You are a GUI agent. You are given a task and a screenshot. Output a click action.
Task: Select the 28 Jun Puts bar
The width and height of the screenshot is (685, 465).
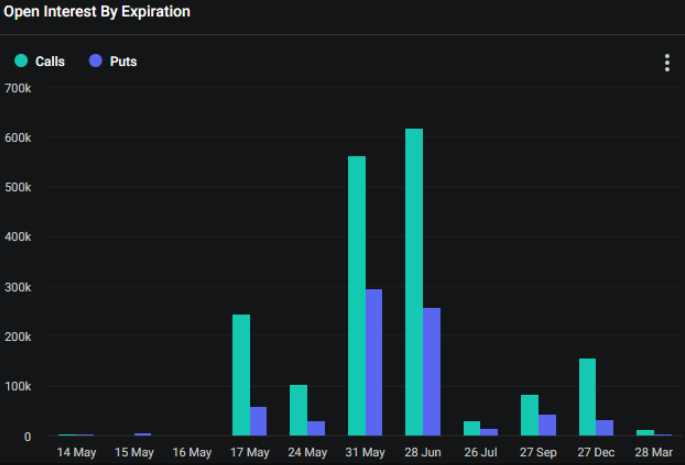pos(432,372)
